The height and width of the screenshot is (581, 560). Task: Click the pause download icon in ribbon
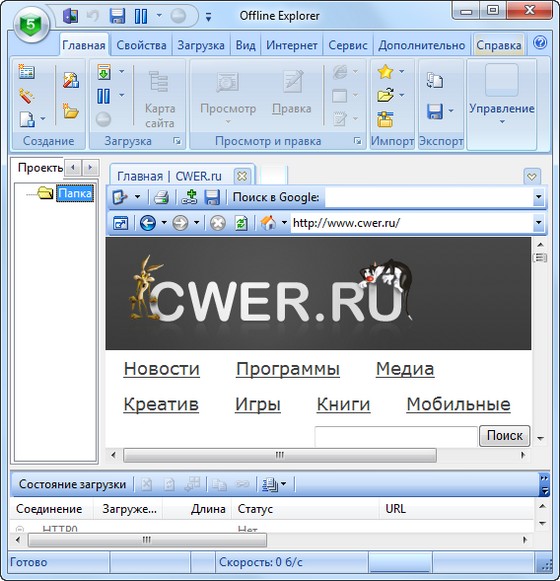tap(103, 96)
